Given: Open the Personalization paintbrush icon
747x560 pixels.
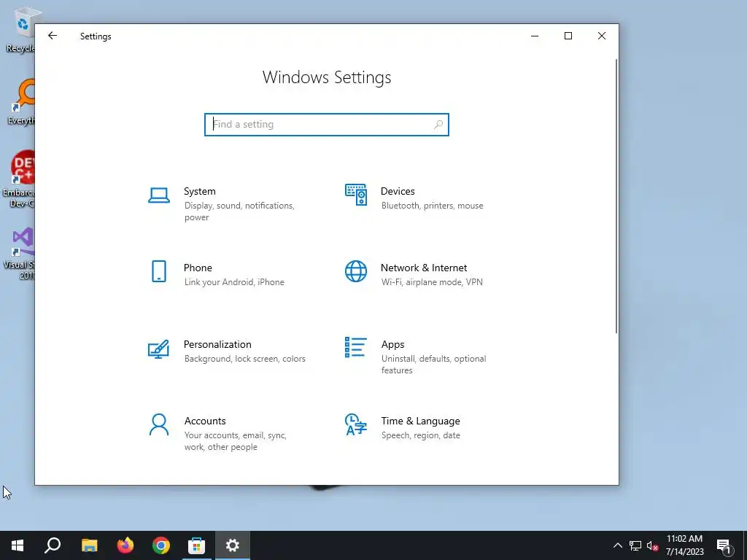Looking at the screenshot, I should (x=158, y=349).
